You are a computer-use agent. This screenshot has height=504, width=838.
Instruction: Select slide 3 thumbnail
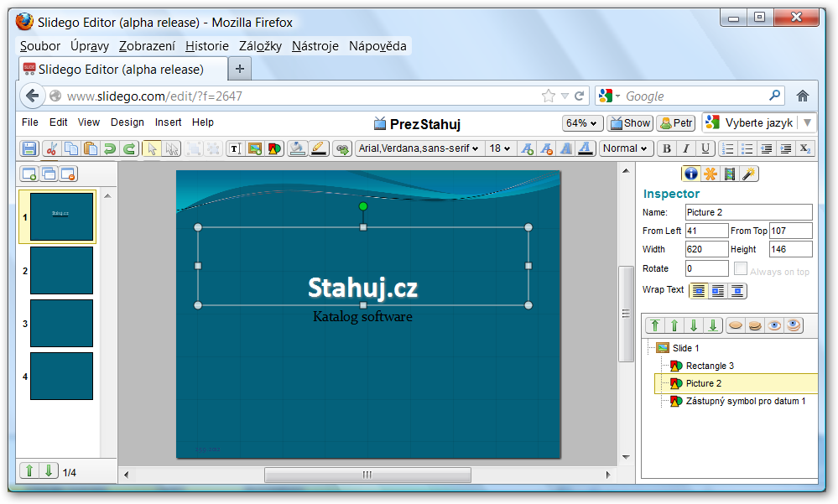[61, 324]
